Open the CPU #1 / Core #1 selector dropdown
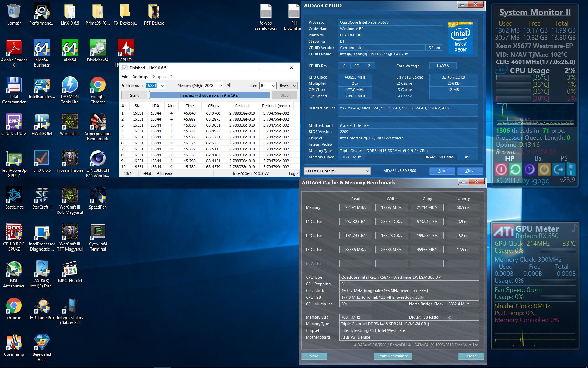Image resolution: width=588 pixels, height=368 pixels. pyautogui.click(x=337, y=171)
